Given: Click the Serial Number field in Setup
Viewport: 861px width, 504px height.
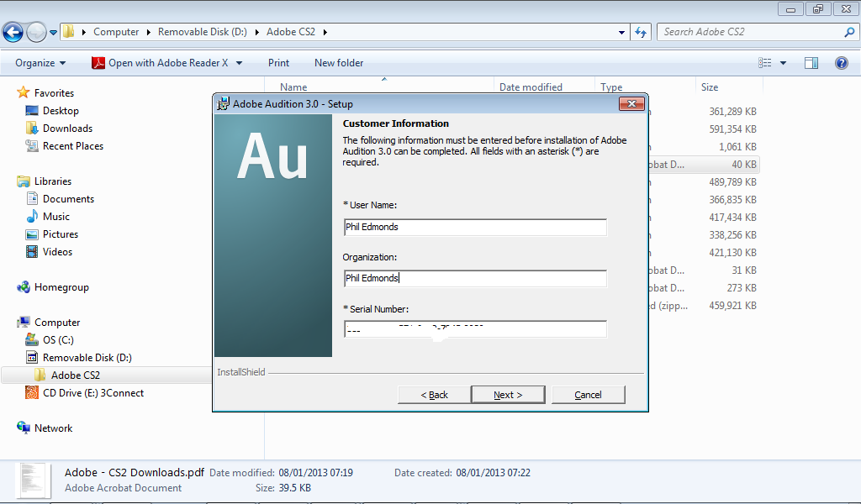Looking at the screenshot, I should pos(475,329).
